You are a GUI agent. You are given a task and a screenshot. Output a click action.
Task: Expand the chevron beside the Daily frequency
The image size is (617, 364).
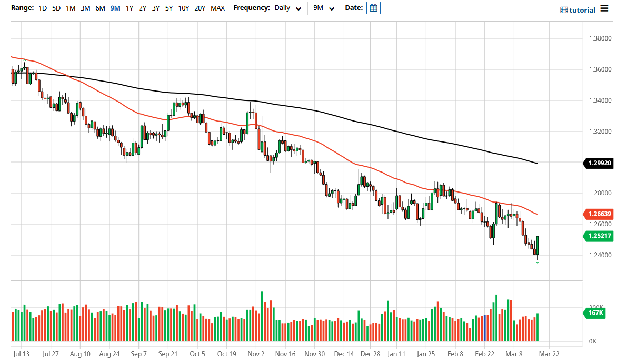(298, 9)
